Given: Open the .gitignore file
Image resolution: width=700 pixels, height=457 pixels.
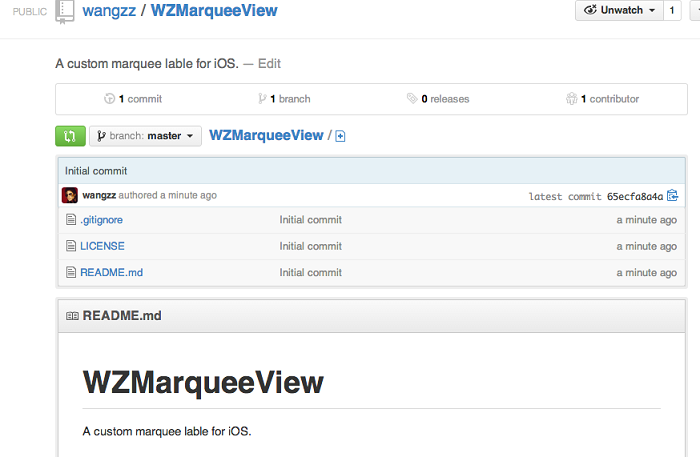Looking at the screenshot, I should [x=101, y=220].
